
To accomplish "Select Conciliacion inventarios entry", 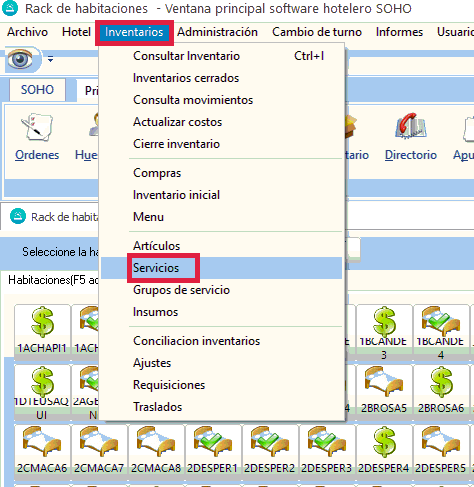I will (x=221, y=341).
